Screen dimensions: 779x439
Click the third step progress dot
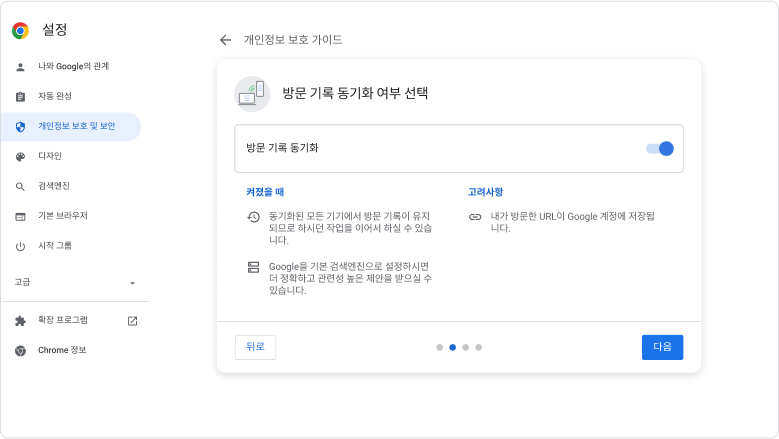pos(466,347)
